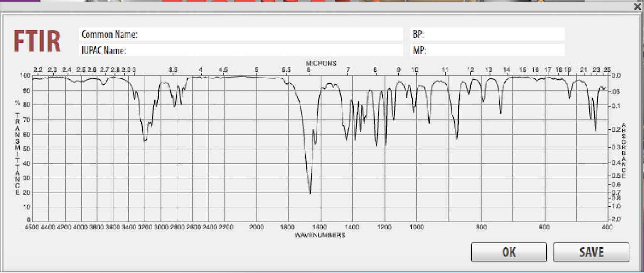This screenshot has width=644, height=273.
Task: Click the FTIR title logo
Action: [37, 41]
